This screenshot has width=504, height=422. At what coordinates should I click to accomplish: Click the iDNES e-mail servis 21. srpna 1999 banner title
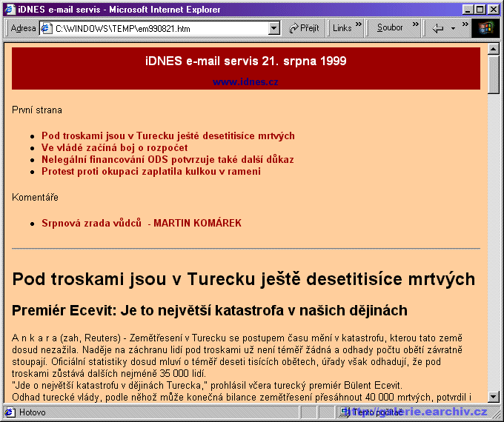click(246, 61)
